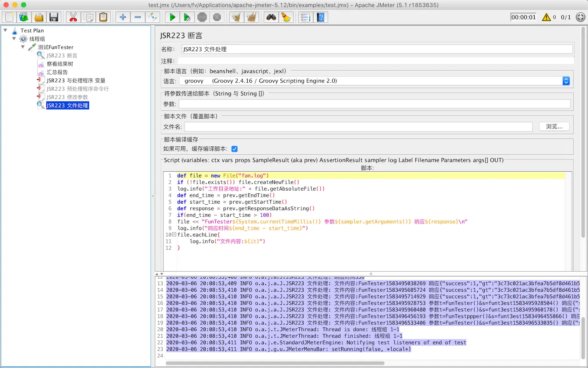Viewport: 588px width, 368px height.
Task: Focus the 文件名 script file field
Action: 358,127
